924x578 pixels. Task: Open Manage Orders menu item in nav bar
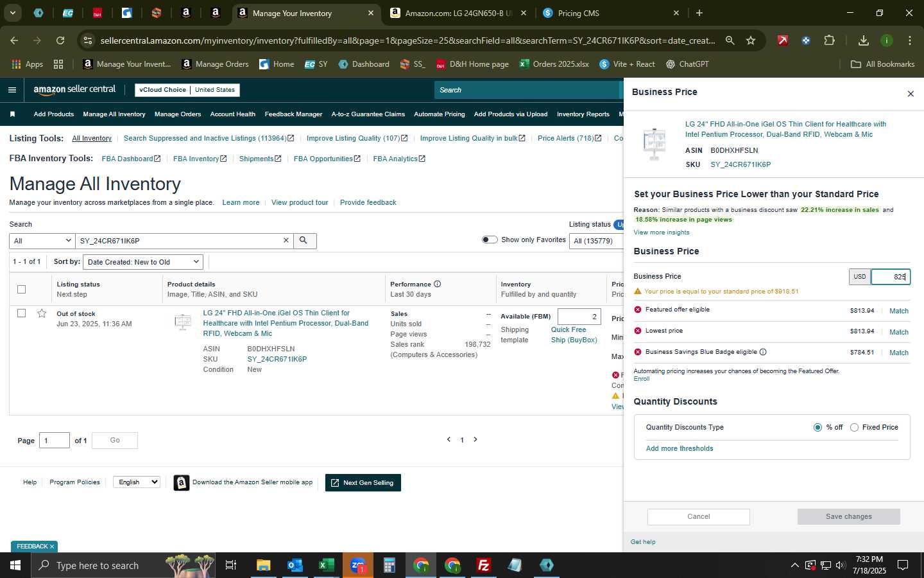[178, 114]
